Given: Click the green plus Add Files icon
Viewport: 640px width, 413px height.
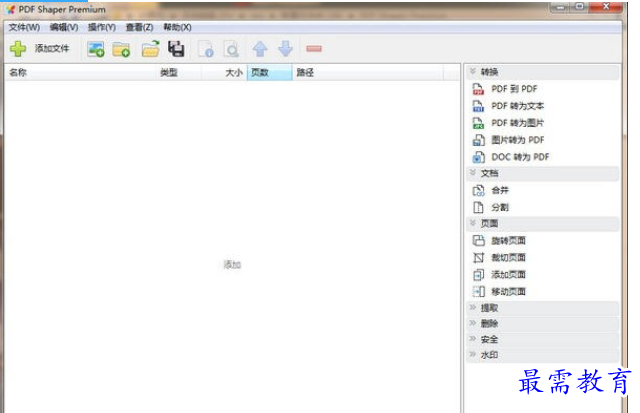Looking at the screenshot, I should pos(18,49).
